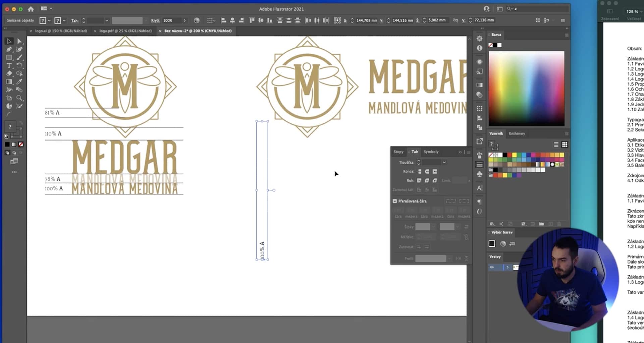Click horizontal align left icon

coord(223,20)
